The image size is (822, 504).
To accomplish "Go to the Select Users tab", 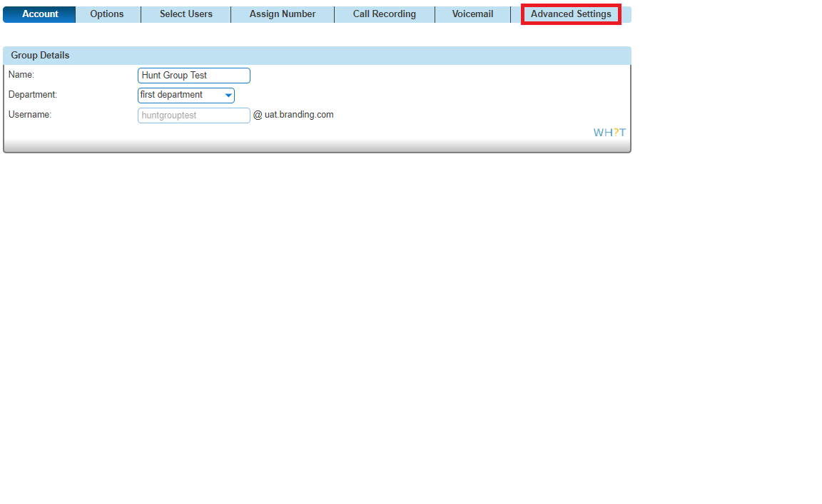I will point(186,14).
